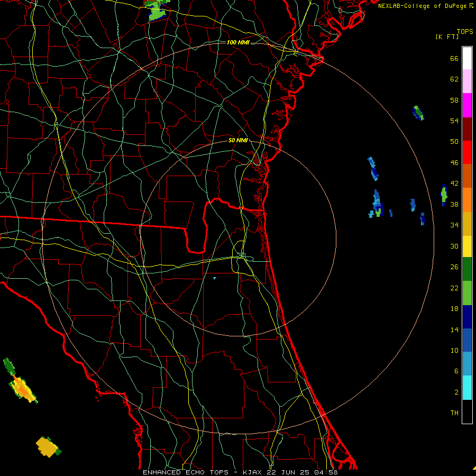
Task: Click the 100 NMI range ring label
Action: (238, 42)
